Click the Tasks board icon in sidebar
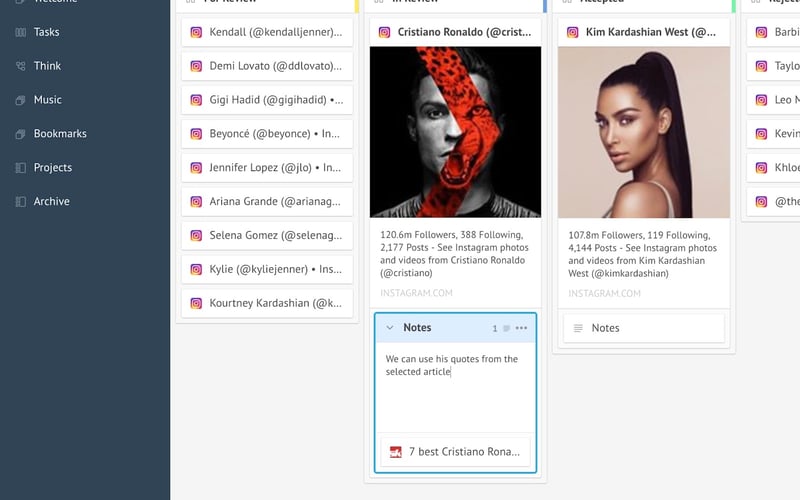 [20, 33]
